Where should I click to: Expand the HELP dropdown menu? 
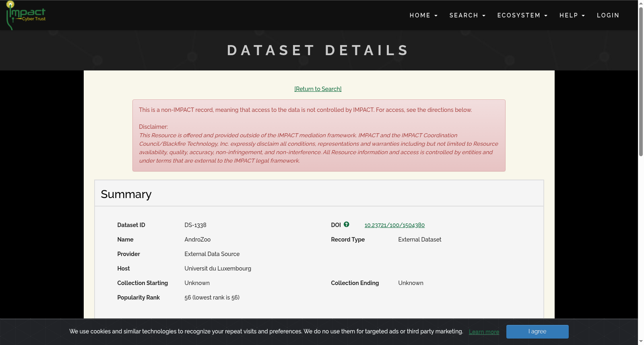pos(572,15)
